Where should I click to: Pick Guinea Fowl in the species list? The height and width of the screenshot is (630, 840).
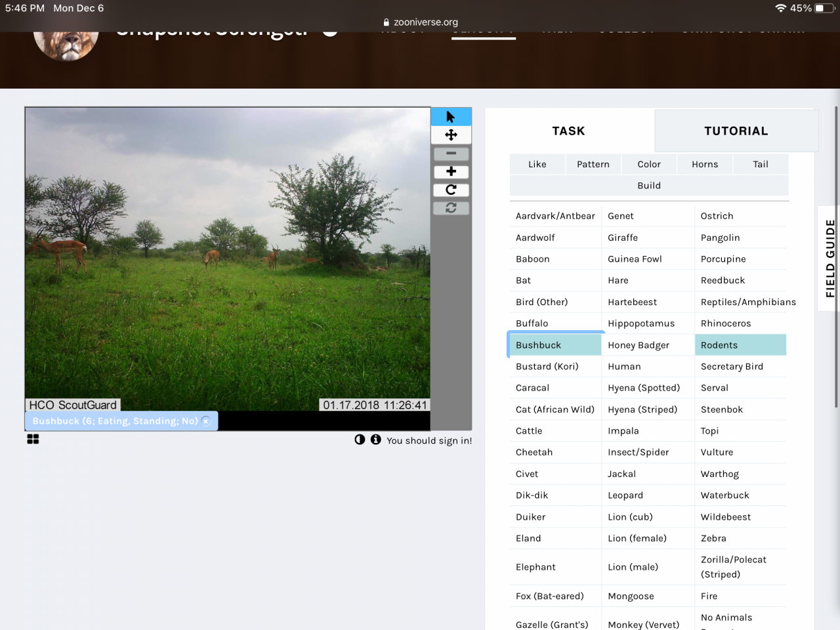648,259
